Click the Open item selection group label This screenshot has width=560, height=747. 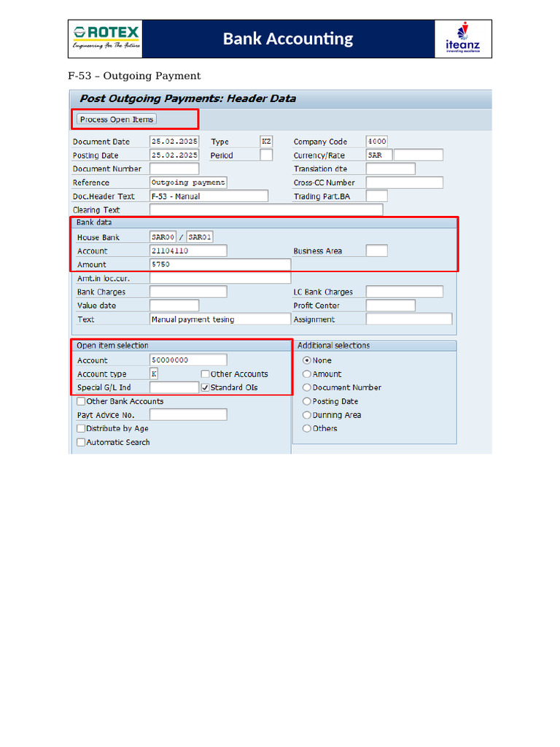[112, 345]
